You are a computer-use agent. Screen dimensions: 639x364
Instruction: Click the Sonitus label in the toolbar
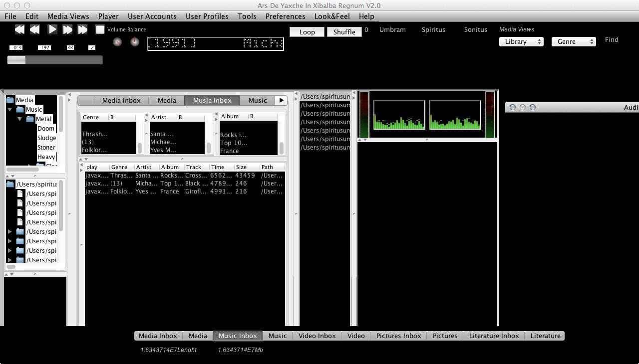(x=475, y=29)
